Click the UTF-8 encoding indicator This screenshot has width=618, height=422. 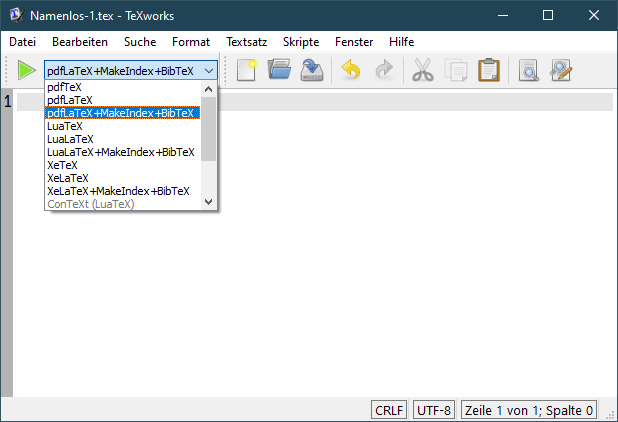tap(434, 410)
